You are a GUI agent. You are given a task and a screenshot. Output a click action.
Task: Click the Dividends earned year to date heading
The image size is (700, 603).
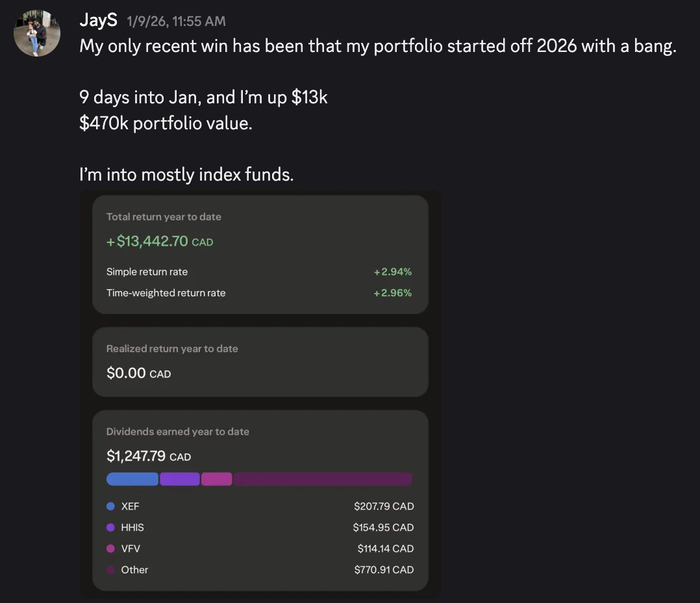pos(178,431)
